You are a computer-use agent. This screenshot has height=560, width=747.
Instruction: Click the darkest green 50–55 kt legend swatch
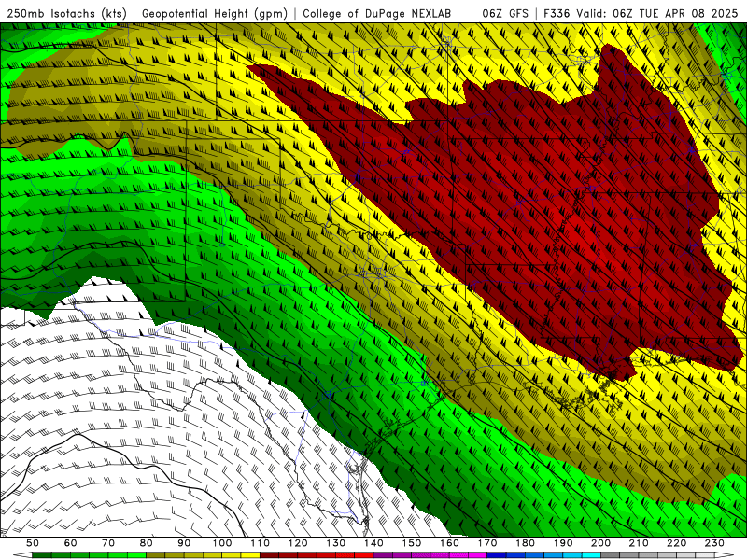[x=41, y=555]
